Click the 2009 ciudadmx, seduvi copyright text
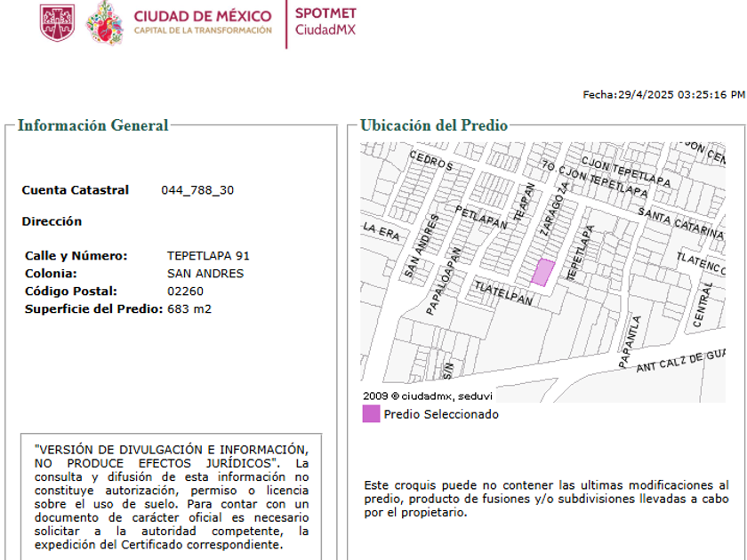 428,396
